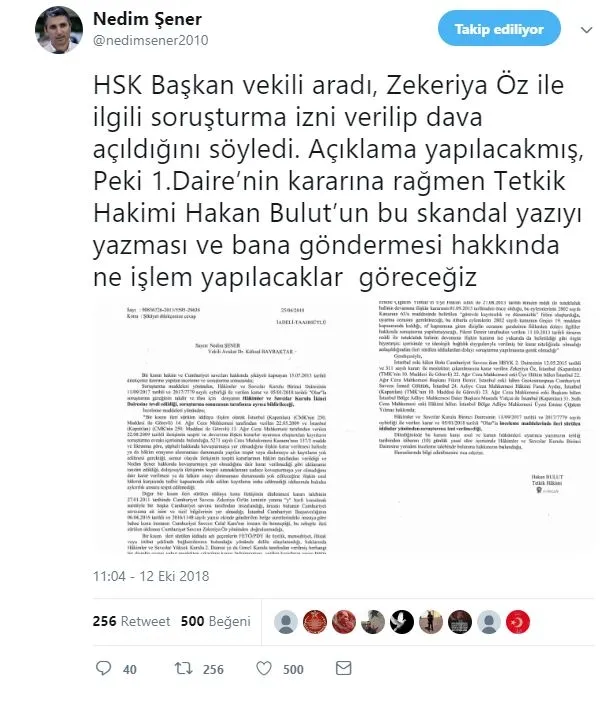
Task: Toggle the Takip ediliyor follow button
Action: (499, 29)
